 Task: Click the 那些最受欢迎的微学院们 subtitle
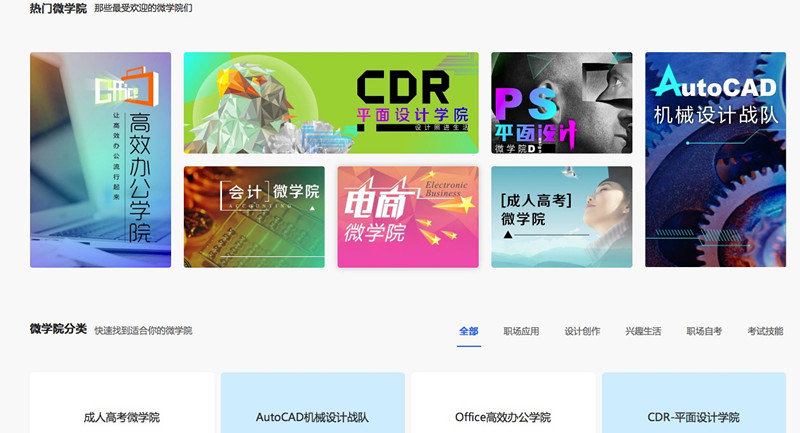click(143, 9)
